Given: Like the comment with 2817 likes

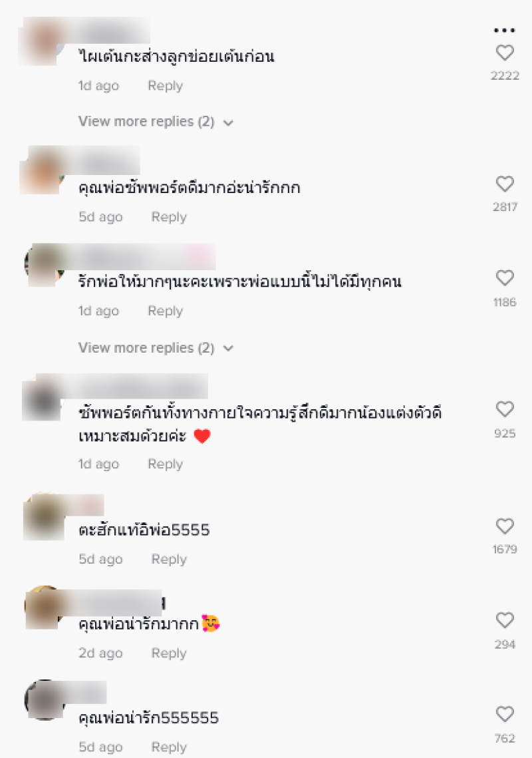Looking at the screenshot, I should [x=505, y=184].
